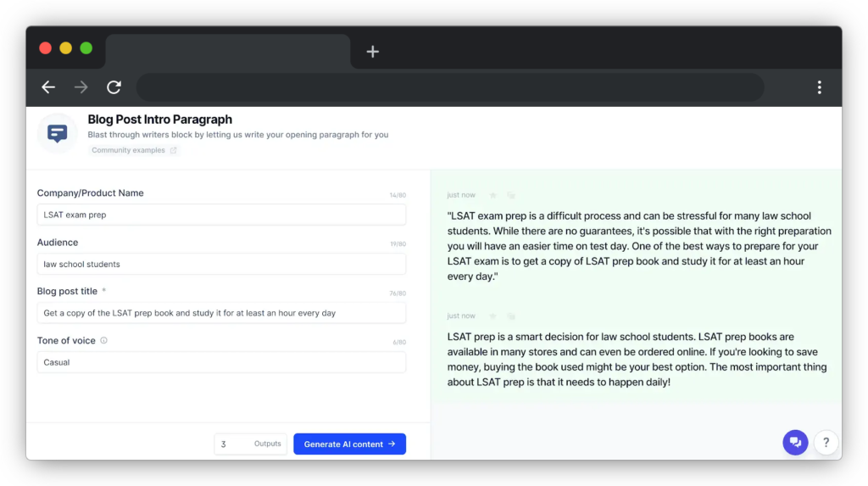
Task: Favorite the first output with the star icon
Action: tap(492, 195)
